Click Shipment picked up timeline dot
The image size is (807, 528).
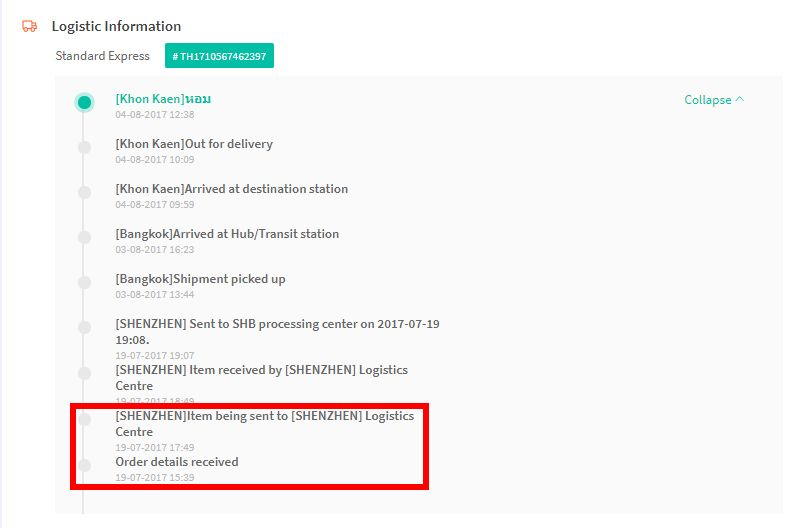(x=84, y=283)
